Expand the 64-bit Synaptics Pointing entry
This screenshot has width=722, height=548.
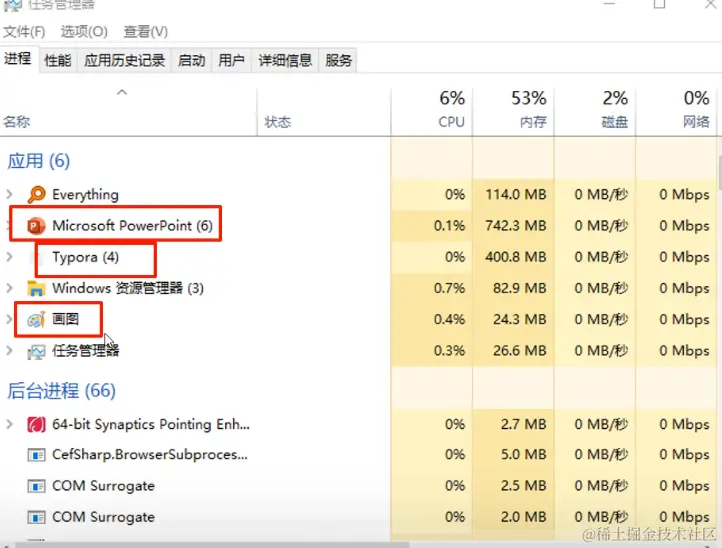[x=9, y=424]
